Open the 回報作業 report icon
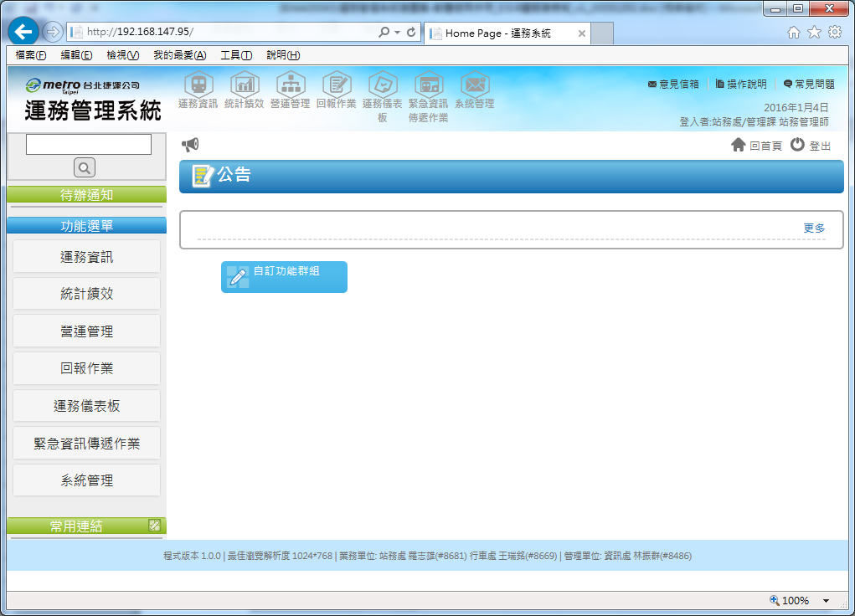This screenshot has width=855, height=616. click(337, 85)
